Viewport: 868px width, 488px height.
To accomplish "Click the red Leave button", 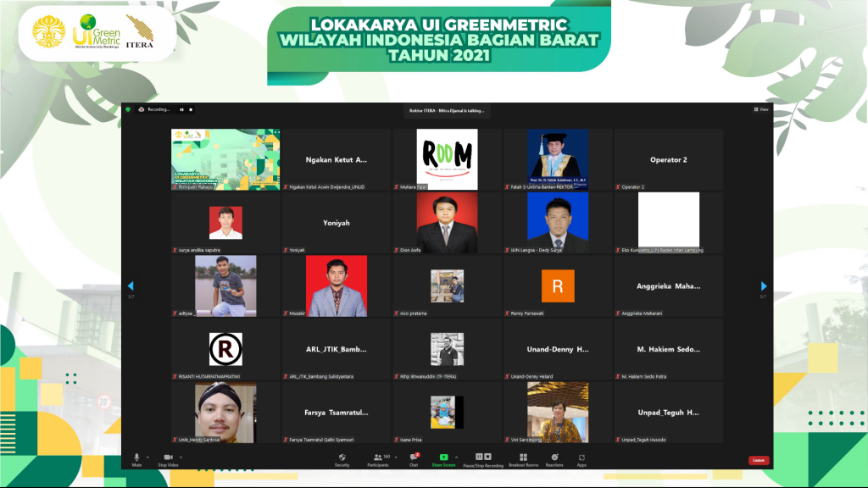I will pos(759,460).
